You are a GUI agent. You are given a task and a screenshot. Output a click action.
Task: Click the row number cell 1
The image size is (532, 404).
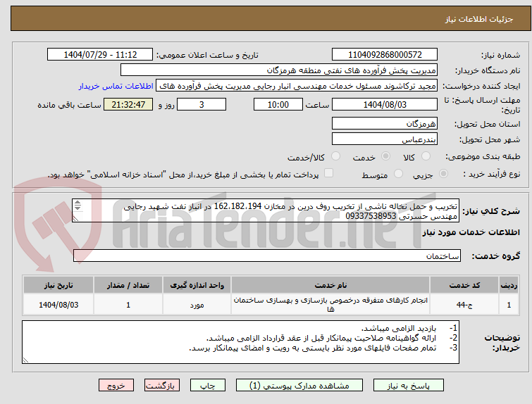tap(509, 305)
